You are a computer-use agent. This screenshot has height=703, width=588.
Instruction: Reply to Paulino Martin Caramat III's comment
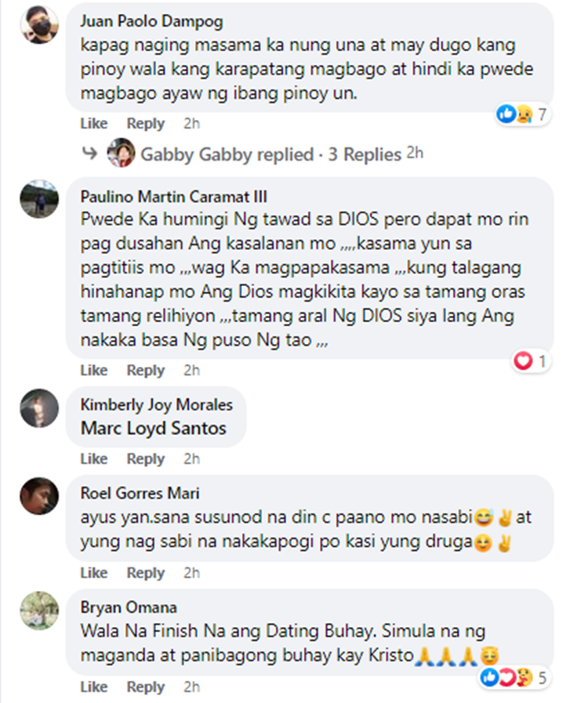(146, 371)
